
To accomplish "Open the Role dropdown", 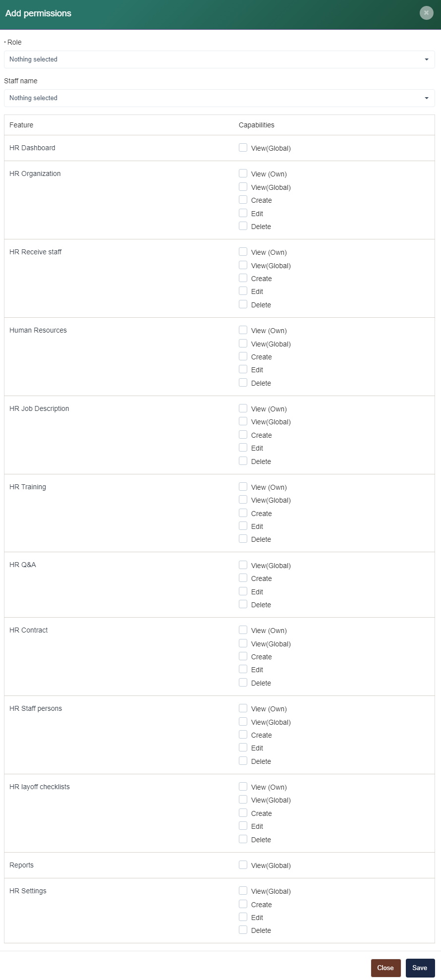I will (219, 59).
